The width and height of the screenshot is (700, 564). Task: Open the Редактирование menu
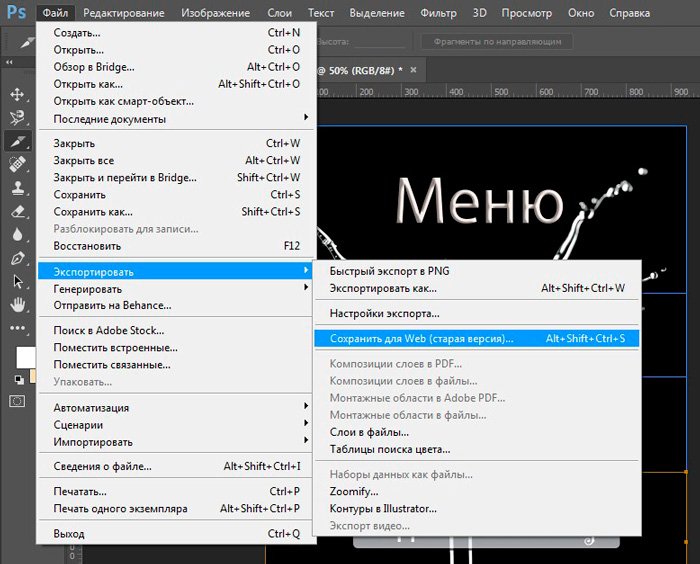(124, 13)
